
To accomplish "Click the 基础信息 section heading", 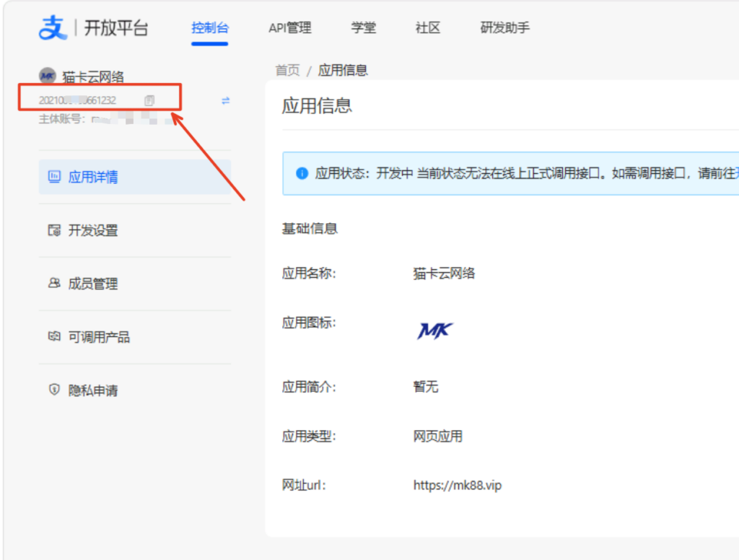I will pyautogui.click(x=310, y=229).
